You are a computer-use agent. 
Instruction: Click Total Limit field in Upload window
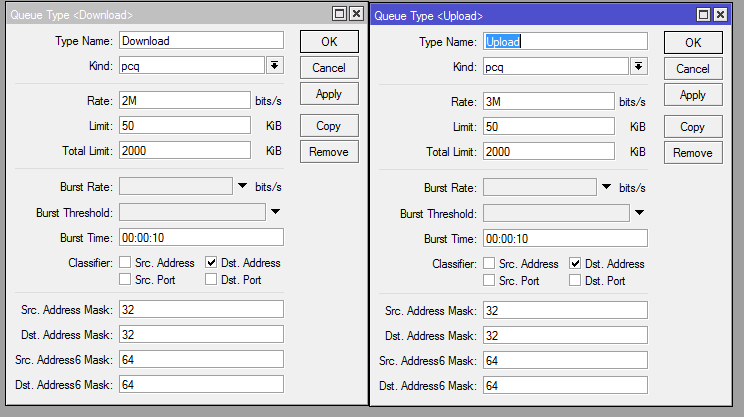[549, 152]
